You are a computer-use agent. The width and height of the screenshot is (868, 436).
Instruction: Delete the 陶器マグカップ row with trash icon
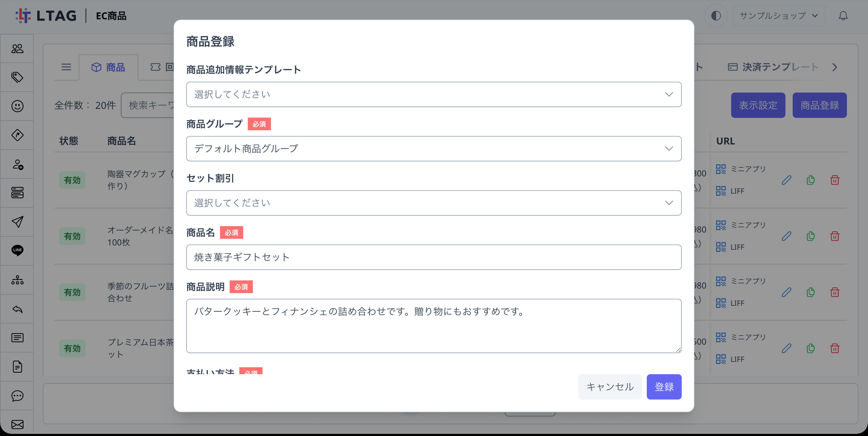click(x=835, y=180)
